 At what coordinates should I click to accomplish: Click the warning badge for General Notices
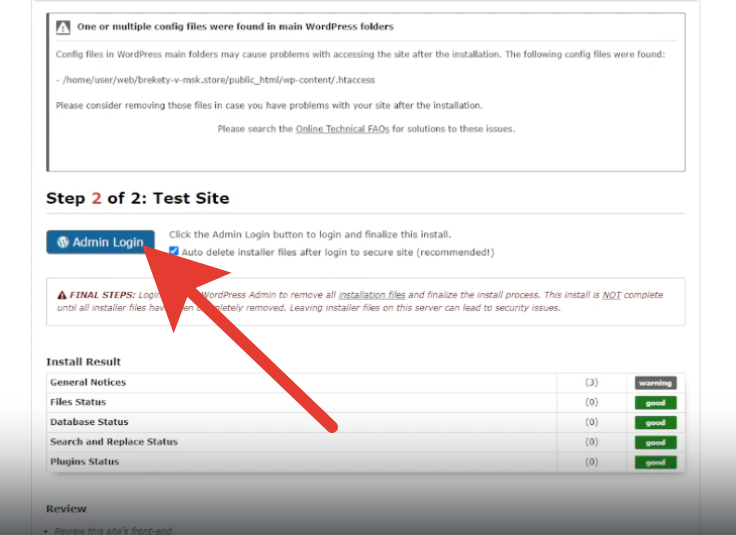click(655, 383)
